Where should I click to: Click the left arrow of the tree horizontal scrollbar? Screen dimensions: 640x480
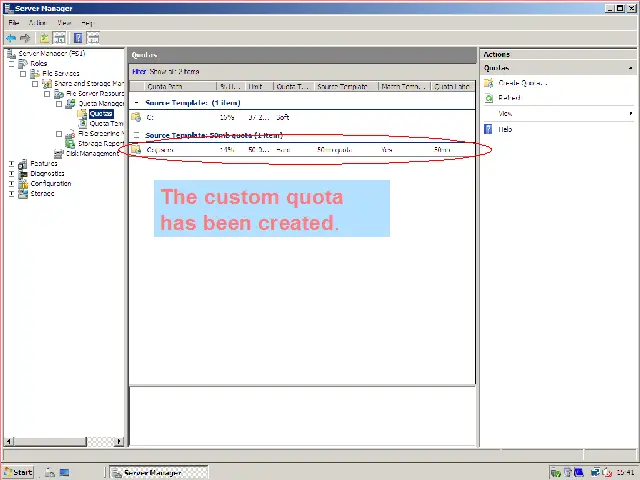coord(9,441)
